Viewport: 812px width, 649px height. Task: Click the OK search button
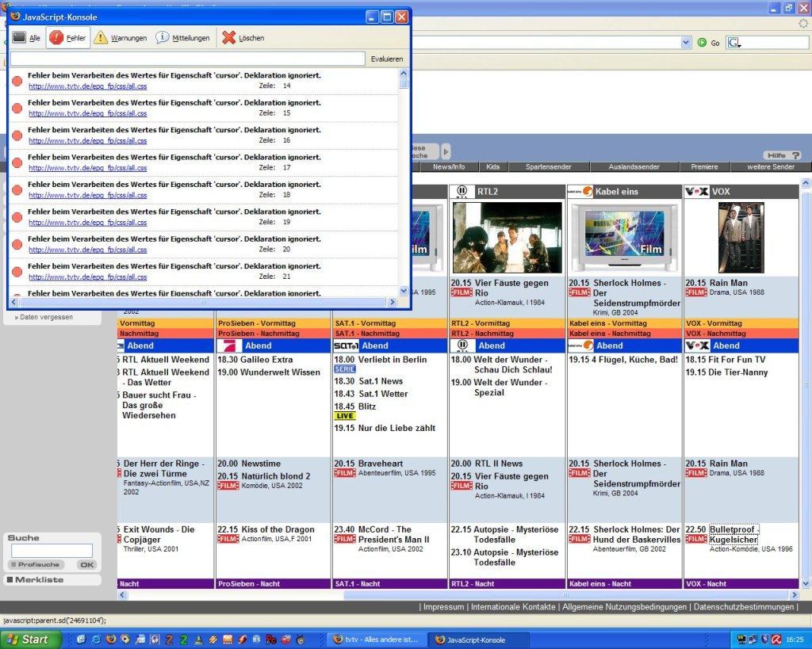coord(86,565)
